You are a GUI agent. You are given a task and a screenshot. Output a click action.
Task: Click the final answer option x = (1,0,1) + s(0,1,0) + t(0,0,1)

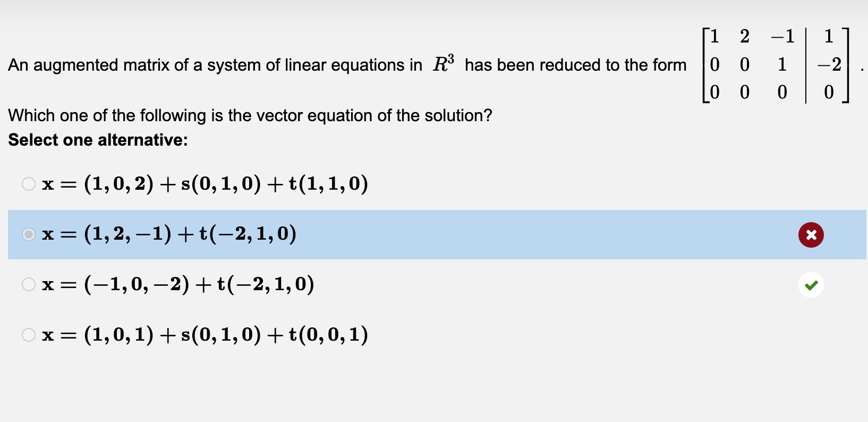point(205,335)
